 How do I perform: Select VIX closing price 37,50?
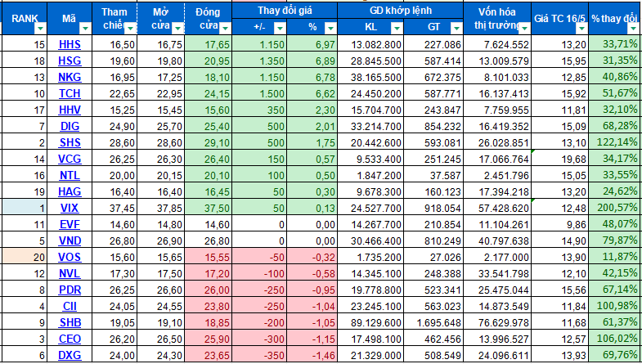pos(208,208)
